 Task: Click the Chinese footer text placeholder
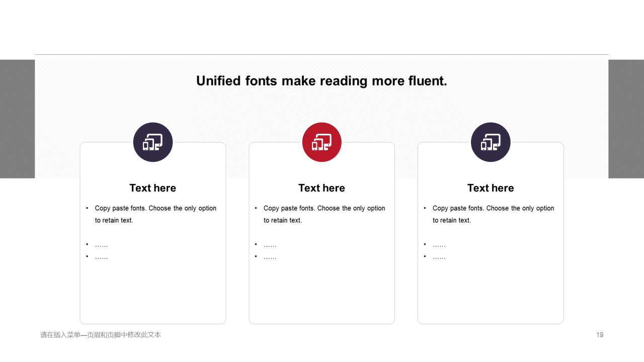[101, 335]
